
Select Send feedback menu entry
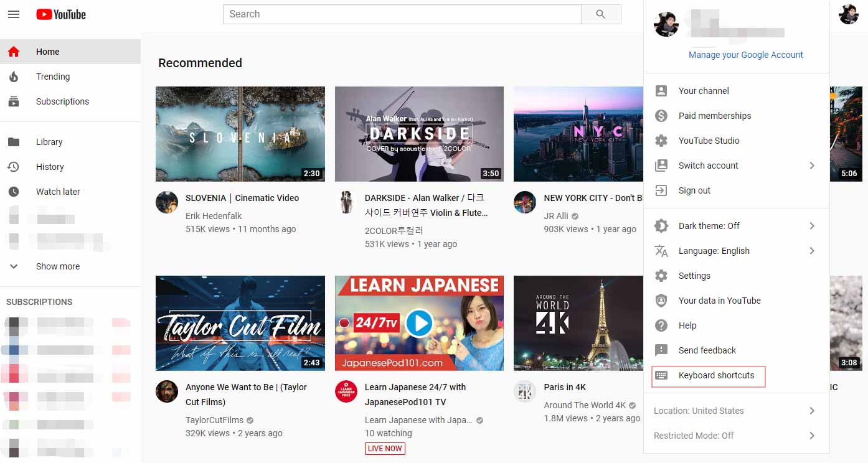point(737,350)
